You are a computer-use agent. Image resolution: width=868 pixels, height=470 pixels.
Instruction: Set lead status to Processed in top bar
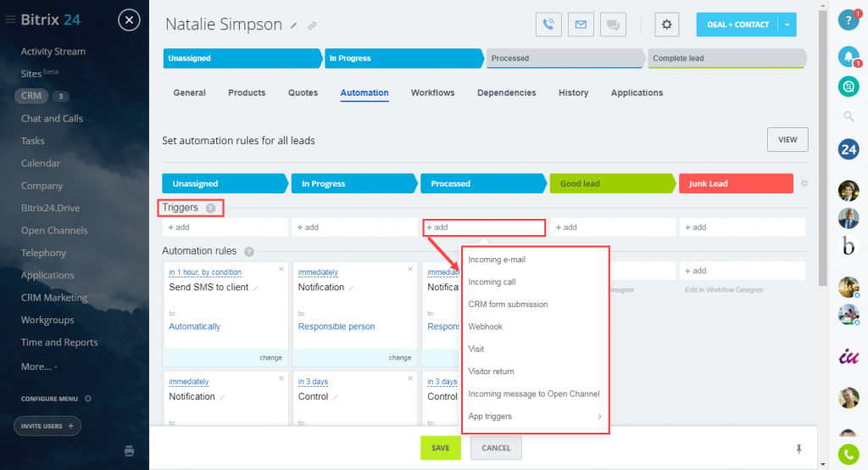pos(565,59)
